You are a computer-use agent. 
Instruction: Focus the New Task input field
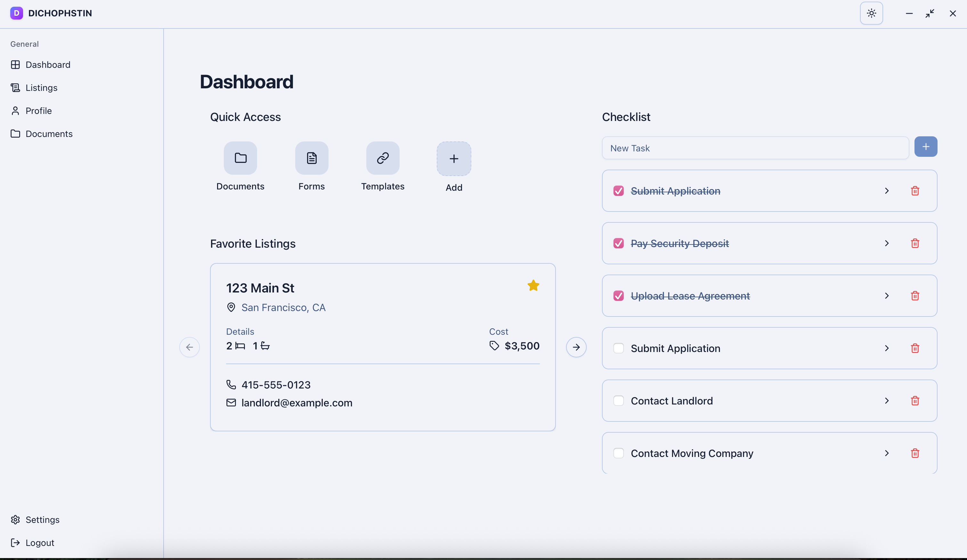tap(755, 148)
